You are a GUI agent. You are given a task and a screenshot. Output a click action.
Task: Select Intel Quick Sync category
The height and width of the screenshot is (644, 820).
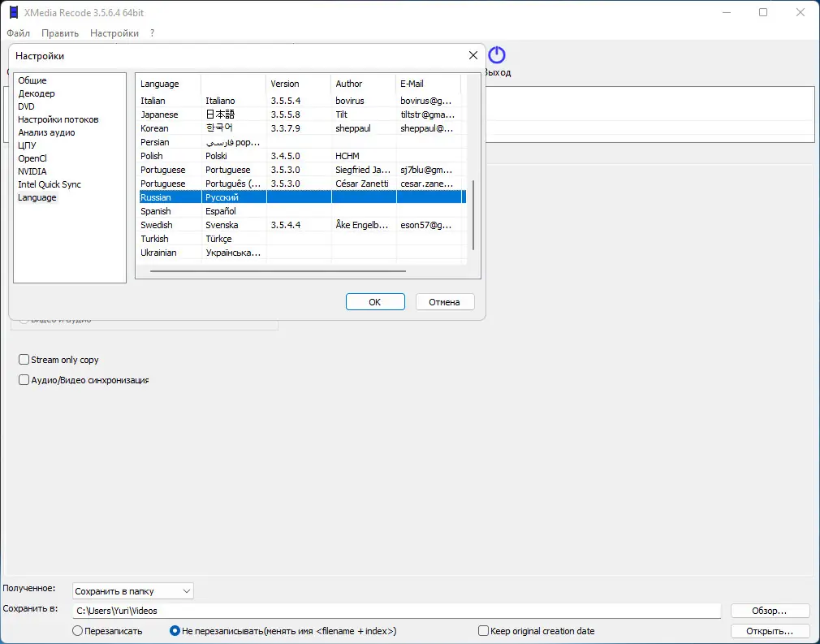pos(50,184)
